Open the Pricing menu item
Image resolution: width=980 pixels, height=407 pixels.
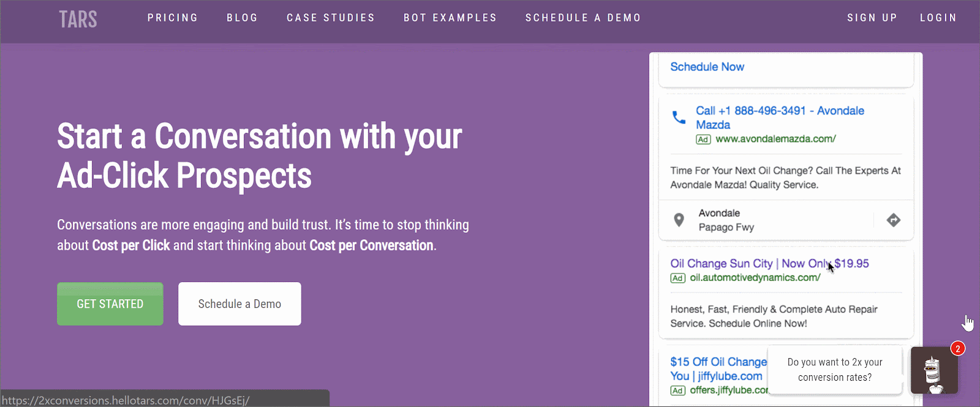tap(173, 18)
